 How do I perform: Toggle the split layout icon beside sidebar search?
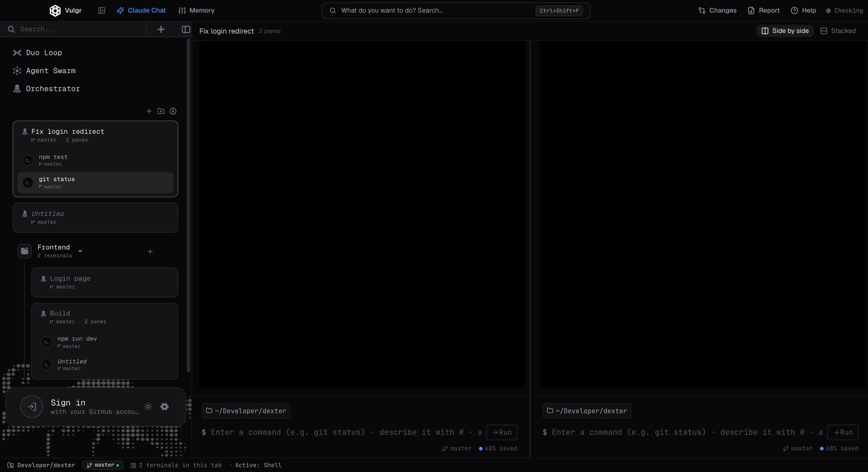(x=186, y=29)
